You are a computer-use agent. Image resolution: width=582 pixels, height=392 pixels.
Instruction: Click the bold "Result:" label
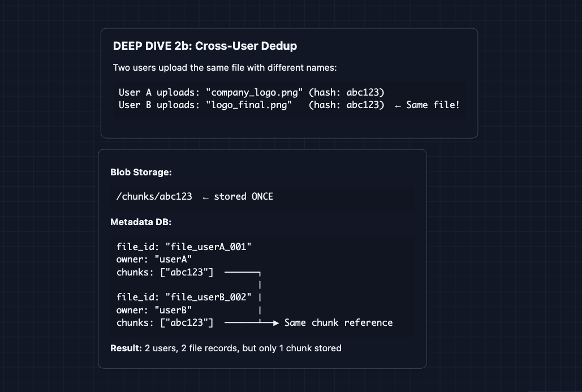click(x=126, y=348)
